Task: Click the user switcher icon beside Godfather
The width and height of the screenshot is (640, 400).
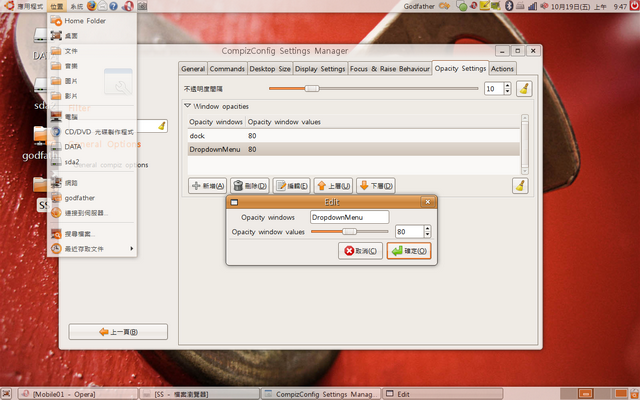Action: [x=444, y=6]
